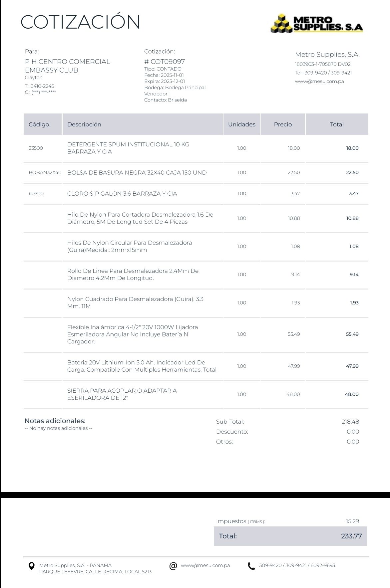390x588 pixels.
Task: Click the www@mesu.com.pa address under company header
Action: click(x=319, y=81)
